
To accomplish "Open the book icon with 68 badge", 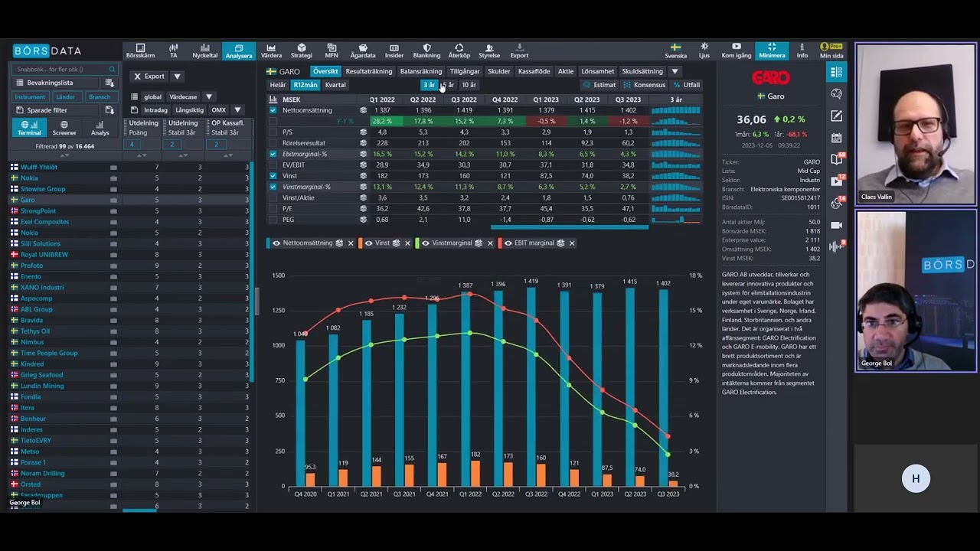I will click(x=836, y=160).
